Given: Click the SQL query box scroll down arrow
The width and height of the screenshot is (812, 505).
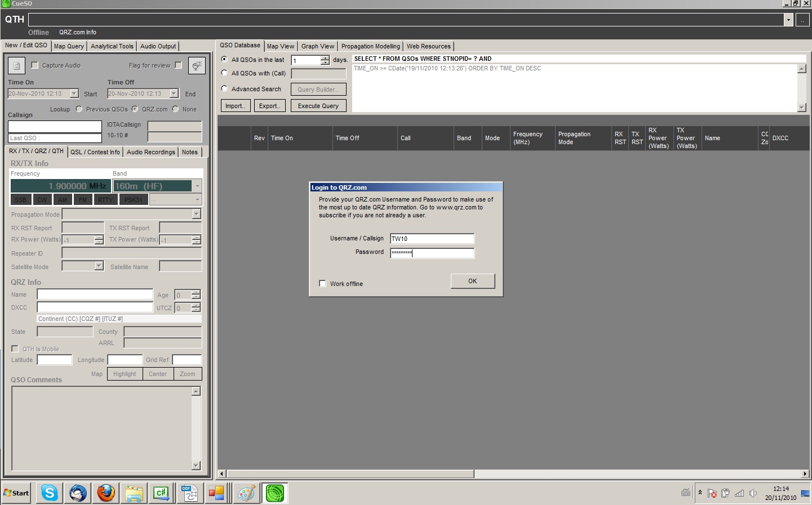Looking at the screenshot, I should [802, 108].
